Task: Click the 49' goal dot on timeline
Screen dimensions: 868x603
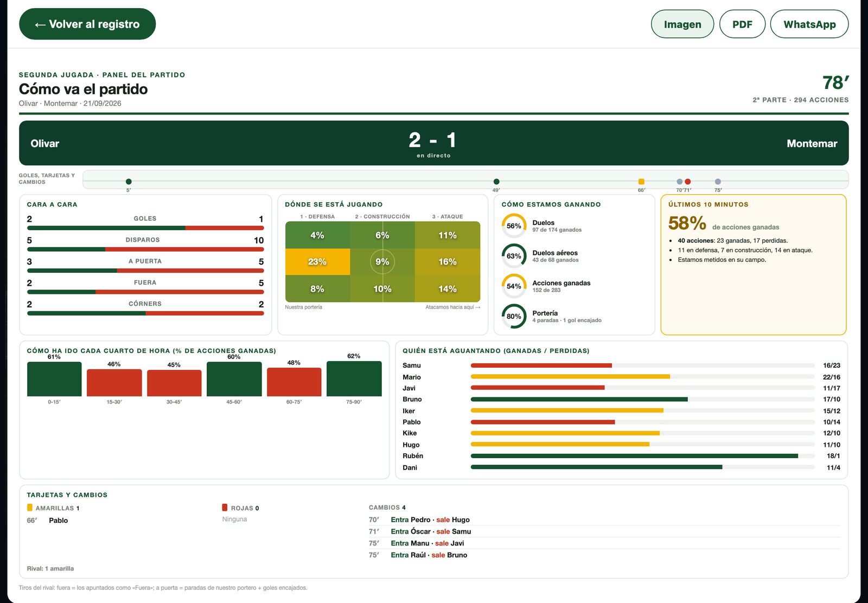Action: point(496,182)
